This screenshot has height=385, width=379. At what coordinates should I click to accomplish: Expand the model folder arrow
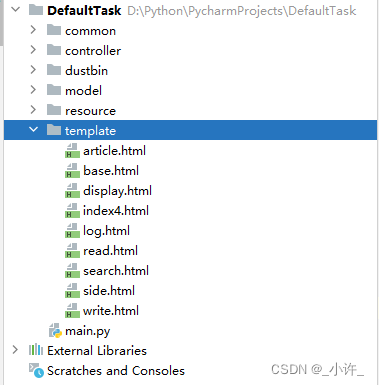tap(33, 90)
